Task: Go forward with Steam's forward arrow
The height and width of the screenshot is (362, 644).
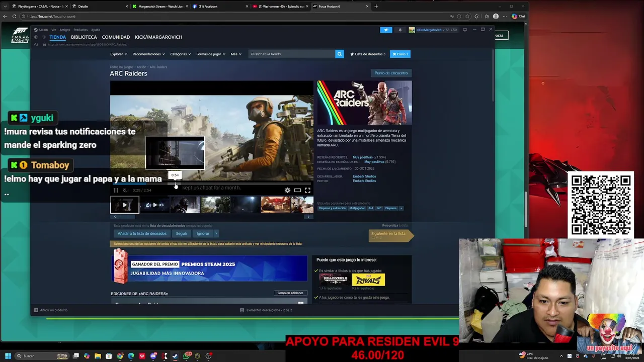Action: 43,37
